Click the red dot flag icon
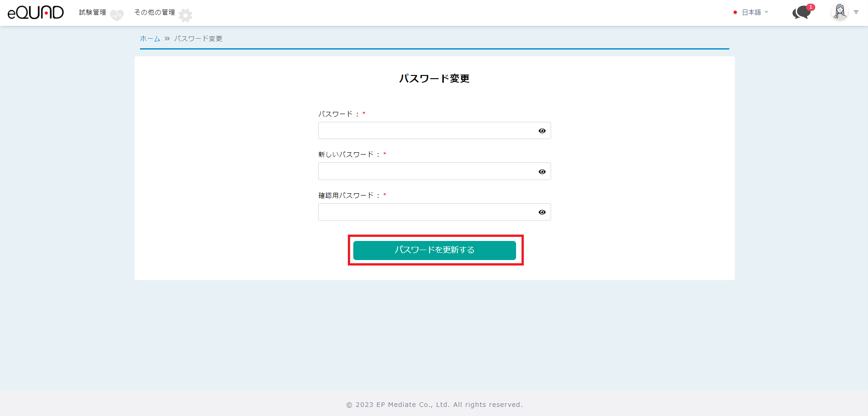Viewport: 868px width, 416px height. 735,12
